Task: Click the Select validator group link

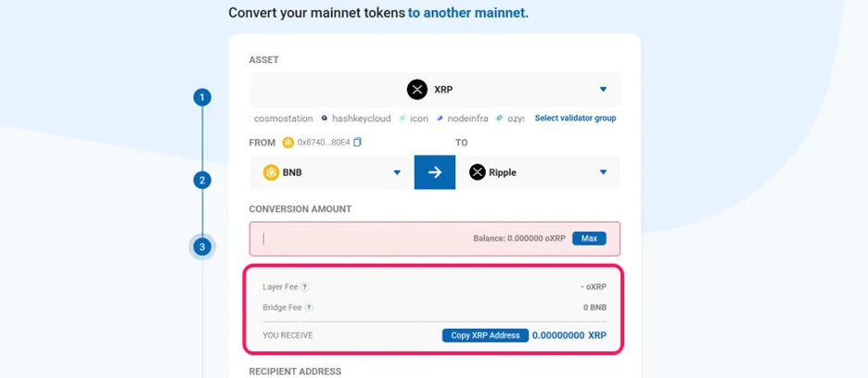Action: [575, 118]
